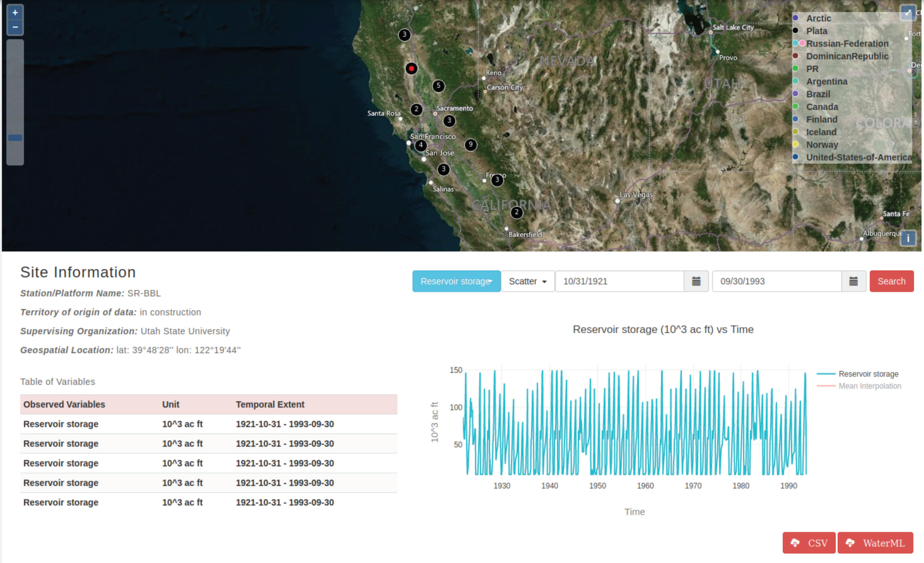Click the end date field showing 09/30/1993
The height and width of the screenshot is (563, 924).
[776, 281]
